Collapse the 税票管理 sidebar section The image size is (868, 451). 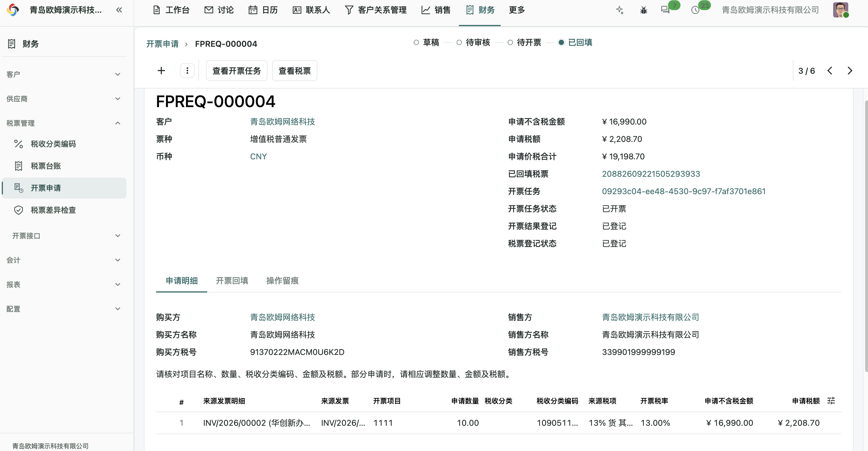coord(64,123)
